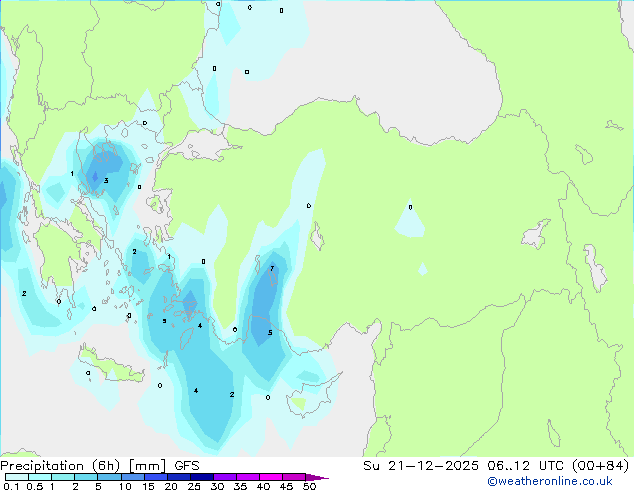The height and width of the screenshot is (490, 634).
Task: Click the 10–15 mm legend color box
Action: (x=133, y=477)
